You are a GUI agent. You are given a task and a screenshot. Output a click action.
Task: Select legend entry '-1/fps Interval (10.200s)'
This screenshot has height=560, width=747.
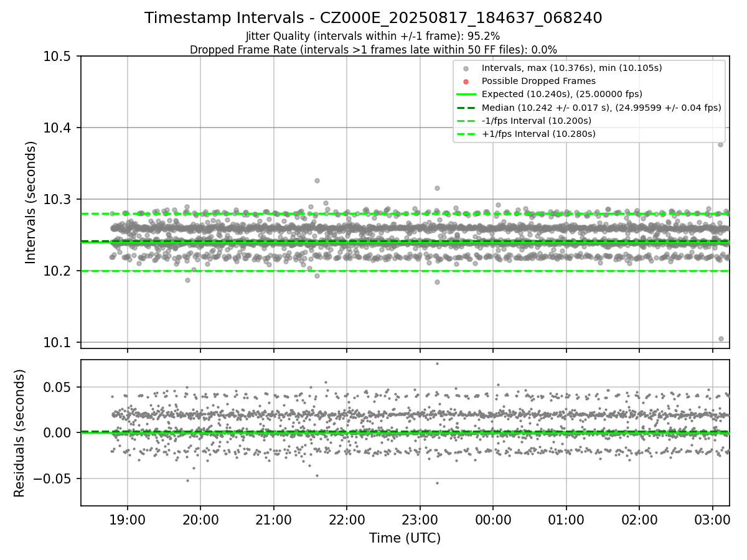click(537, 121)
